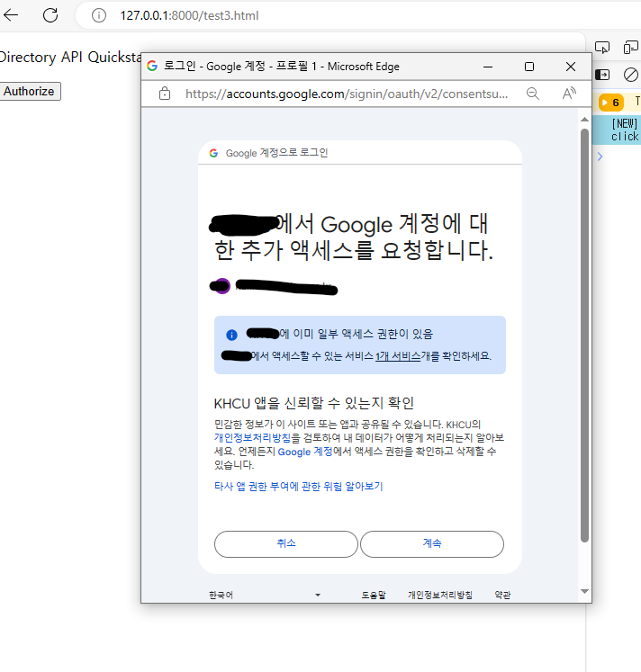The image size is (641, 672).
Task: Click the popup vertical scrollbar thumb
Action: (584, 336)
